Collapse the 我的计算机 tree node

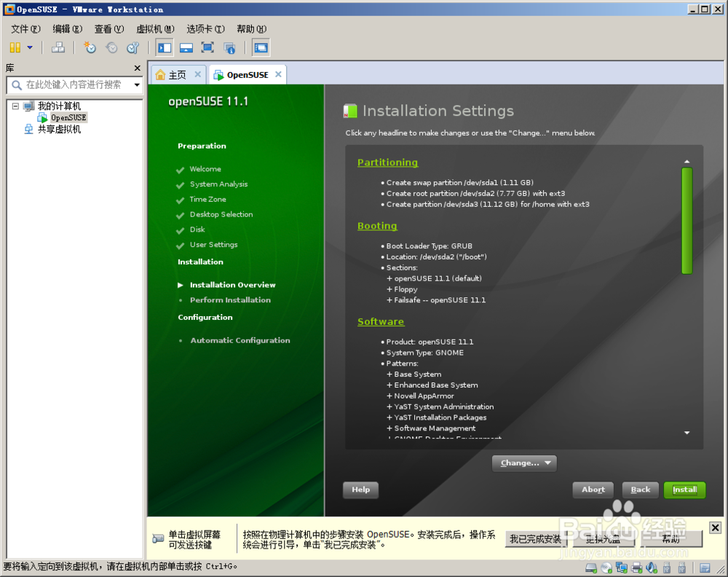pyautogui.click(x=15, y=106)
